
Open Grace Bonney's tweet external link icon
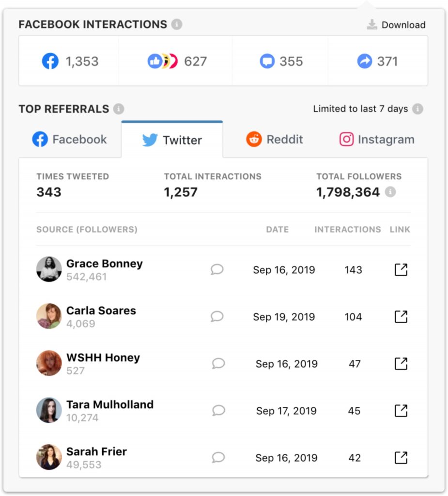tap(401, 270)
